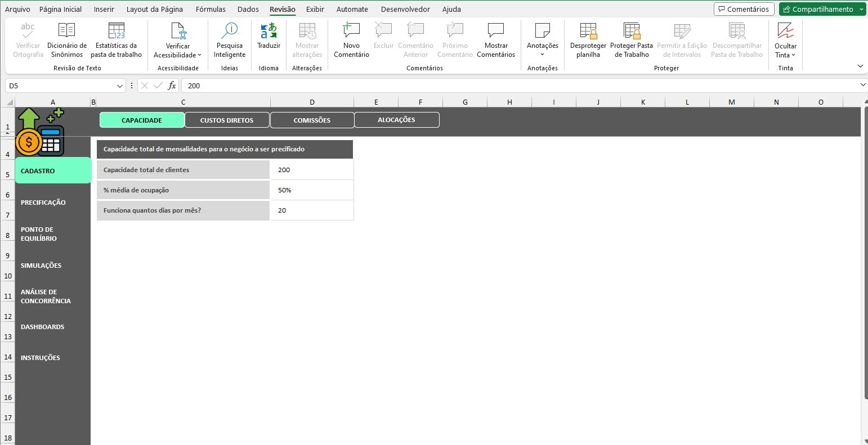Expand the Verificar Acessibilidade dropdown
868x445 pixels.
point(199,55)
